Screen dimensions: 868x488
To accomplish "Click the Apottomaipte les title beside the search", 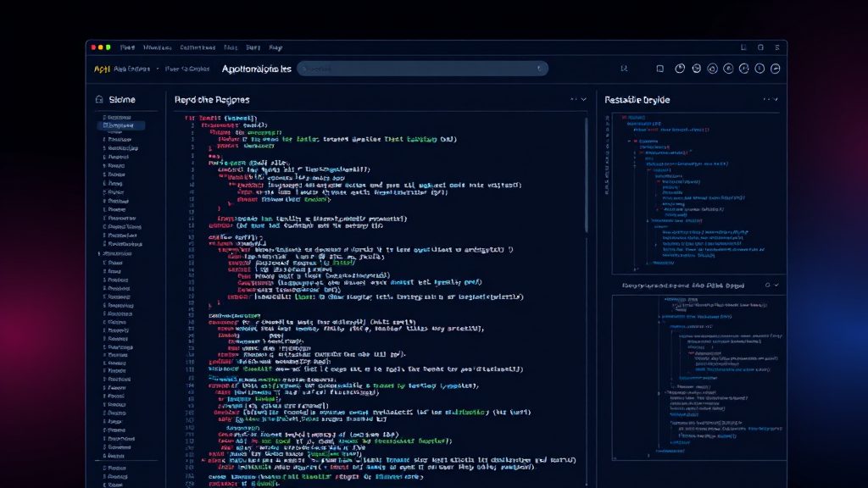I will click(x=256, y=69).
